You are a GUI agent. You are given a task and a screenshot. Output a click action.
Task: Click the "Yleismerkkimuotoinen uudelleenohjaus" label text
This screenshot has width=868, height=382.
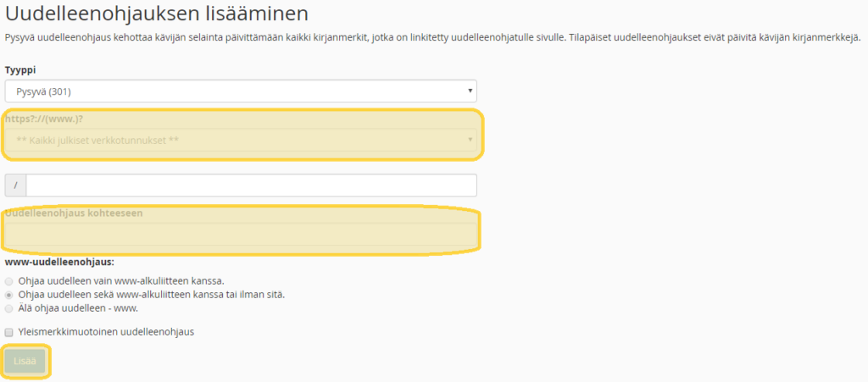click(x=106, y=332)
